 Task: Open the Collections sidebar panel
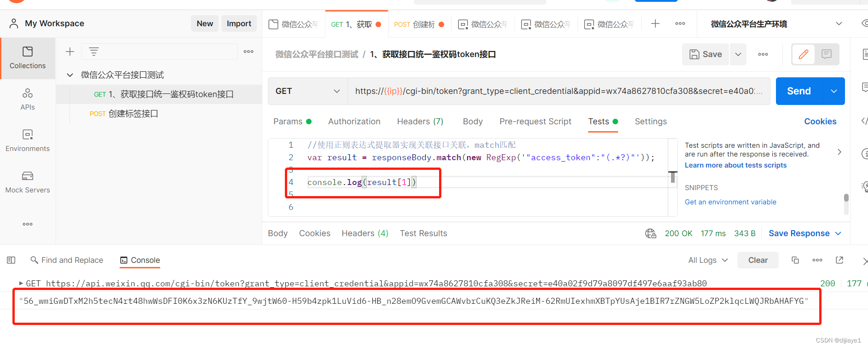pyautogui.click(x=28, y=58)
